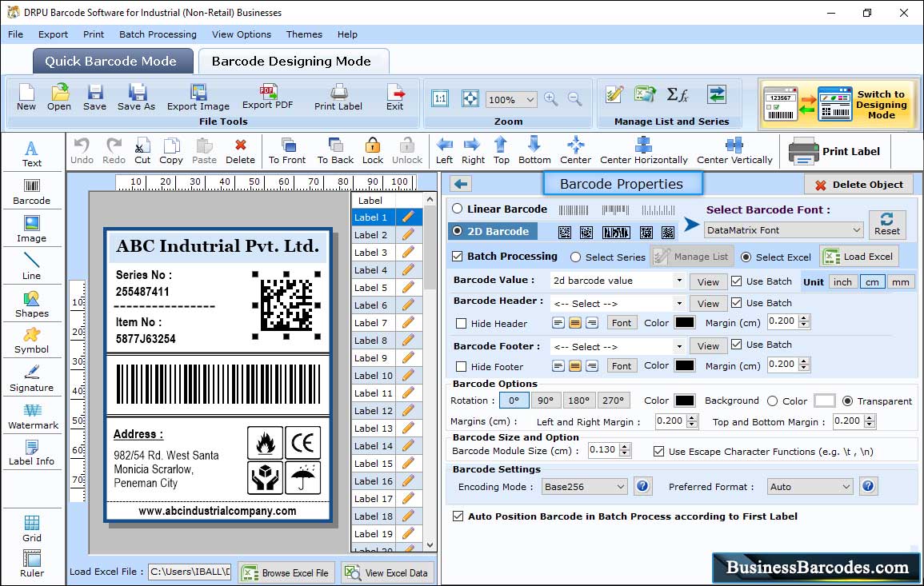Select 2D Barcode radio button
The height and width of the screenshot is (586, 924).
point(458,231)
